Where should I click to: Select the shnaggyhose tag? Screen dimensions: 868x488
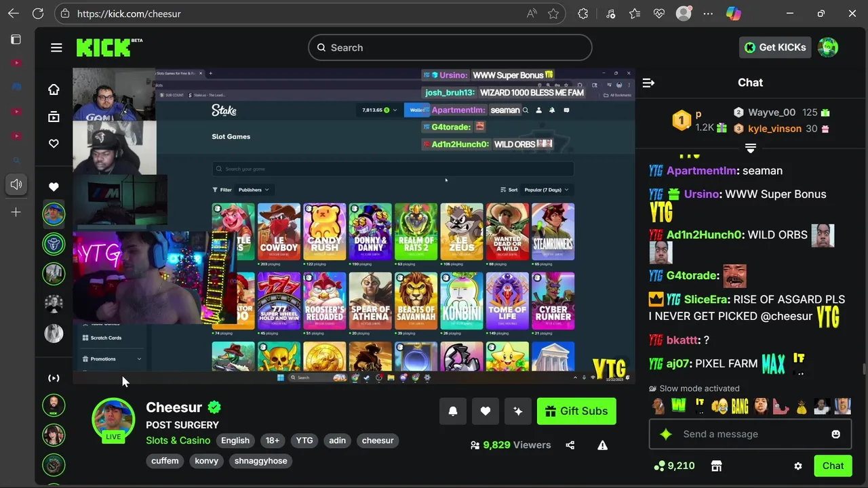pyautogui.click(x=261, y=461)
